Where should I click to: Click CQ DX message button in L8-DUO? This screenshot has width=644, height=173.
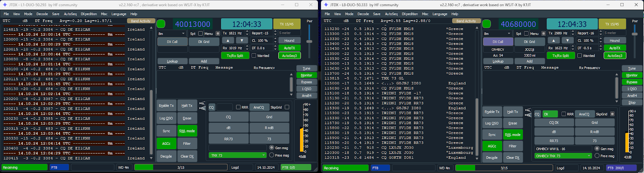coord(554,123)
